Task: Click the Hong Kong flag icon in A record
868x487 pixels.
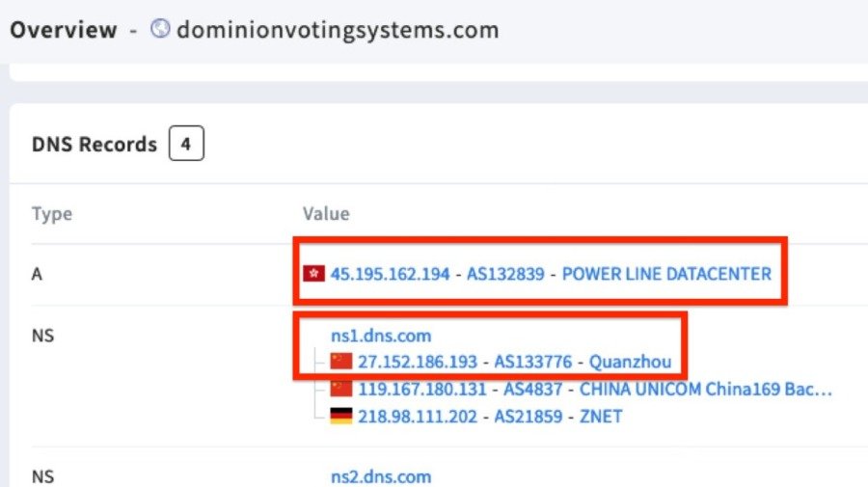Action: click(313, 273)
